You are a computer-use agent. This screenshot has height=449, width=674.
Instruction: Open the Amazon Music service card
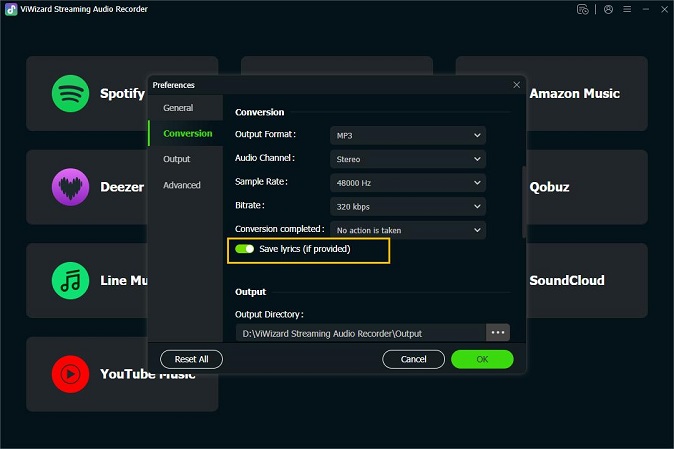tap(587, 93)
